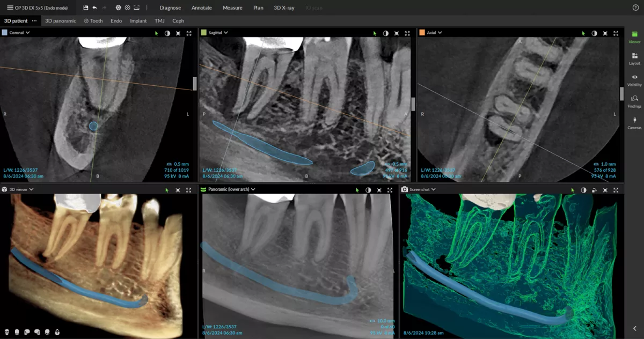Viewport: 644px width, 339px height.
Task: Toggle the lock icon in 3D viewer
Action: pos(57,333)
